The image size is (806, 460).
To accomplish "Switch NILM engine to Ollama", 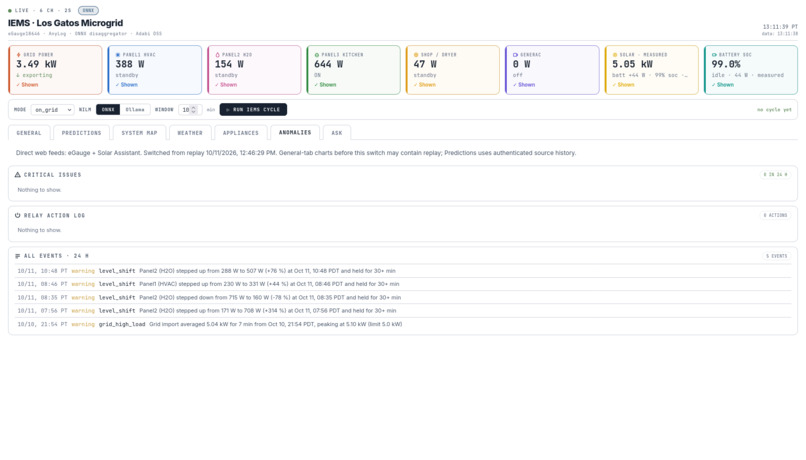I will click(x=135, y=109).
